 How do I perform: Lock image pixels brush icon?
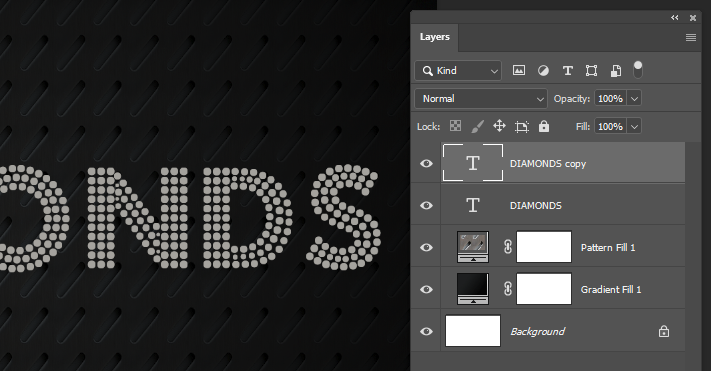(x=477, y=126)
